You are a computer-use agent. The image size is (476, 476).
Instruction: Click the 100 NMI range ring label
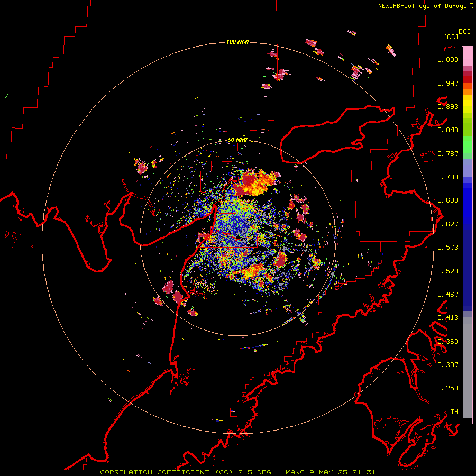tap(237, 42)
